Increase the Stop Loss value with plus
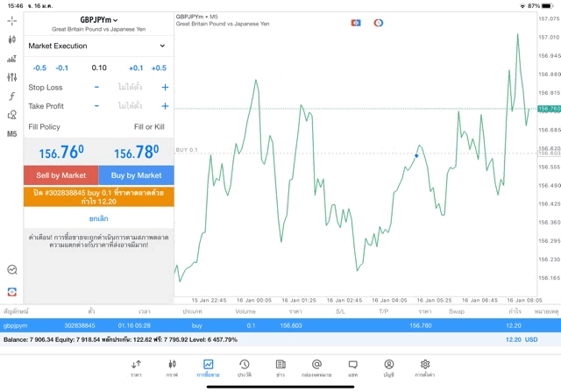 pyautogui.click(x=165, y=87)
